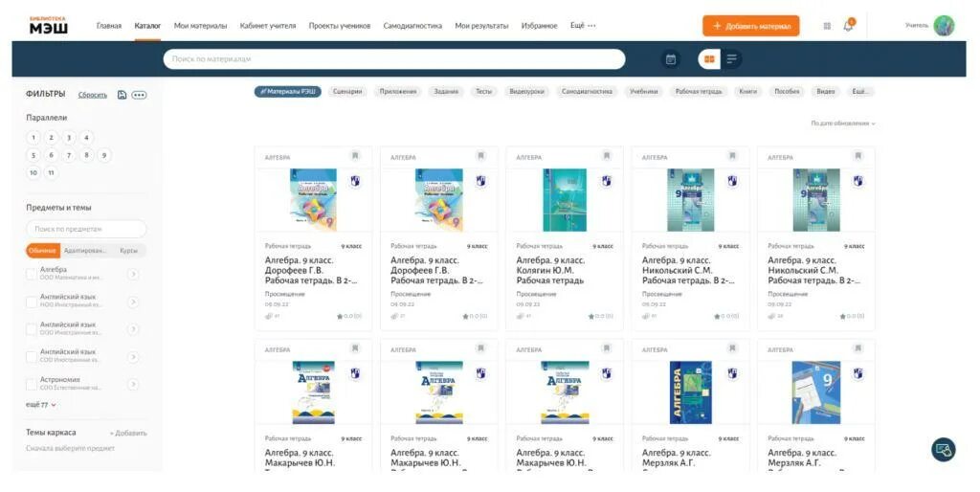Open the chat support icon
The image size is (980, 492).
point(943,449)
